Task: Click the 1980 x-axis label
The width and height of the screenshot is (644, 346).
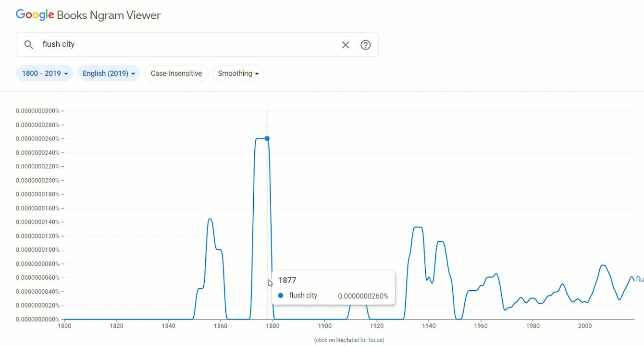Action: coord(533,326)
